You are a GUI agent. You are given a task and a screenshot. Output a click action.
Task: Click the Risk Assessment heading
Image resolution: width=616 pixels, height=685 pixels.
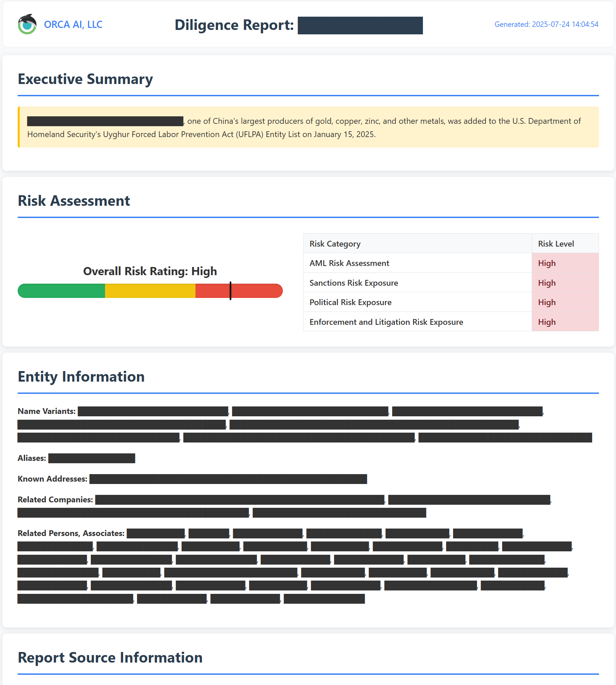click(74, 201)
